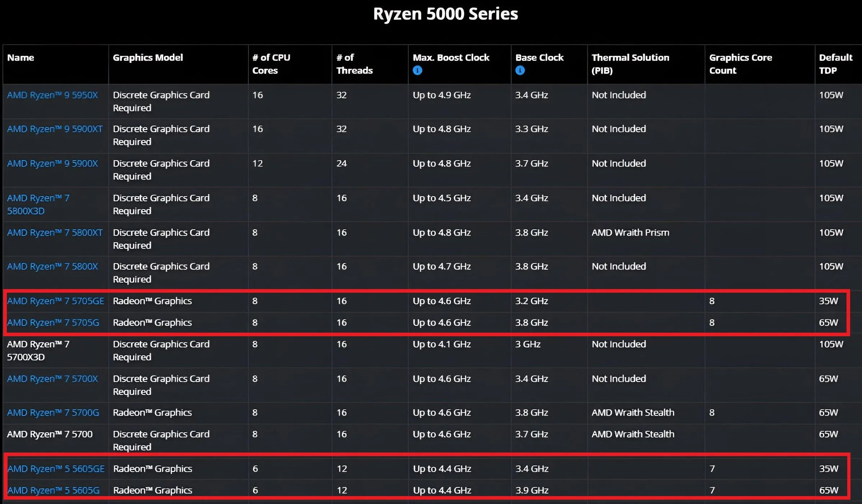This screenshot has height=504, width=862.
Task: Open the AMD Ryzen 9 5900XT link
Action: [55, 129]
